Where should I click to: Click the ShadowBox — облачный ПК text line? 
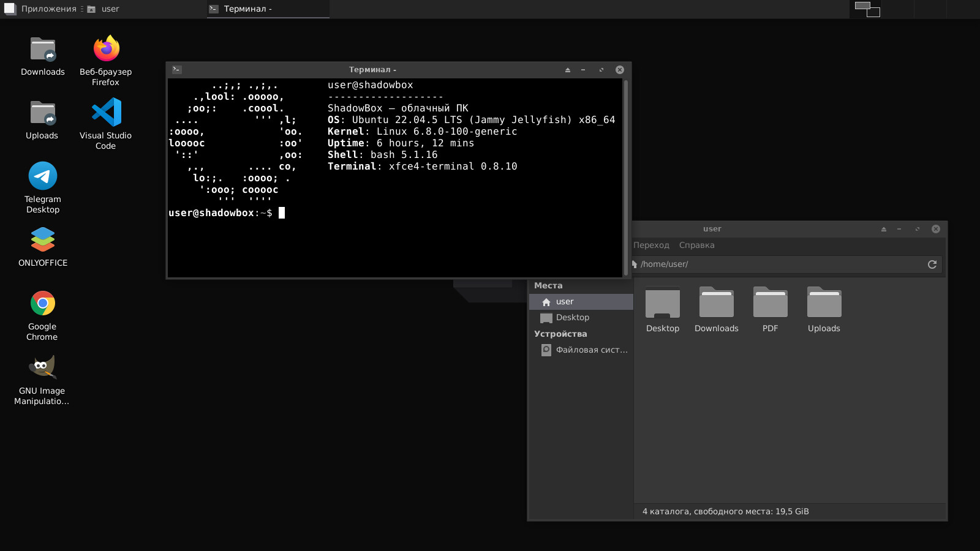point(398,108)
